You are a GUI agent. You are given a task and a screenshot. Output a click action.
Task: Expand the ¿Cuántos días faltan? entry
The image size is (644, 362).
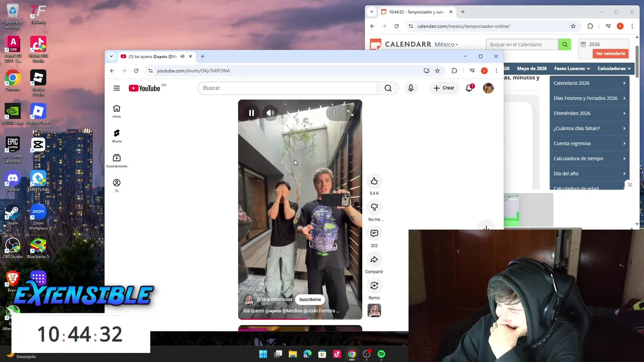pos(589,128)
